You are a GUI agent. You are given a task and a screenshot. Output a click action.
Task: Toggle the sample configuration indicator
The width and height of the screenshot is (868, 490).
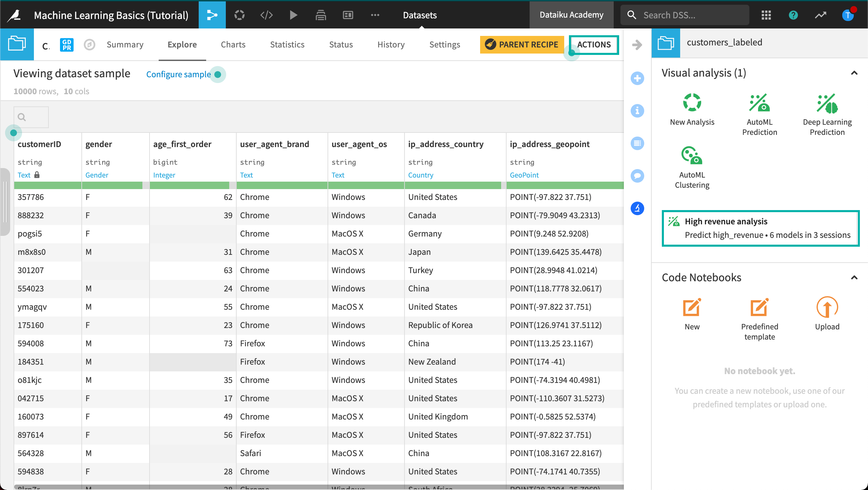coord(218,75)
